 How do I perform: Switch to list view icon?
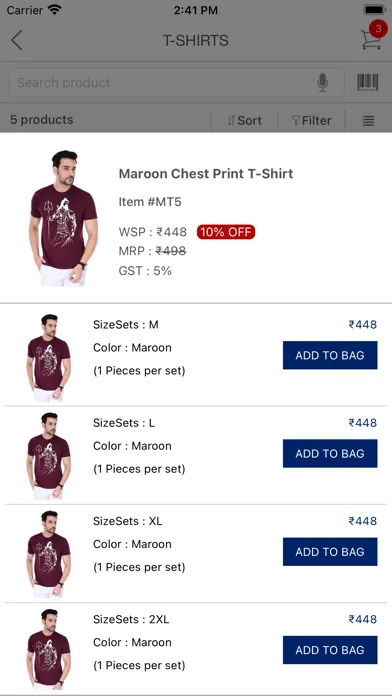(x=368, y=121)
